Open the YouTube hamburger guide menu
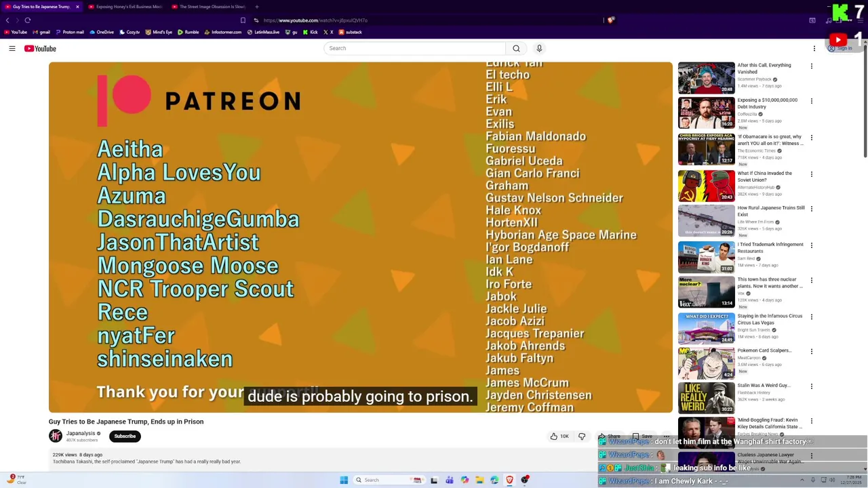The width and height of the screenshot is (868, 488). tap(12, 48)
